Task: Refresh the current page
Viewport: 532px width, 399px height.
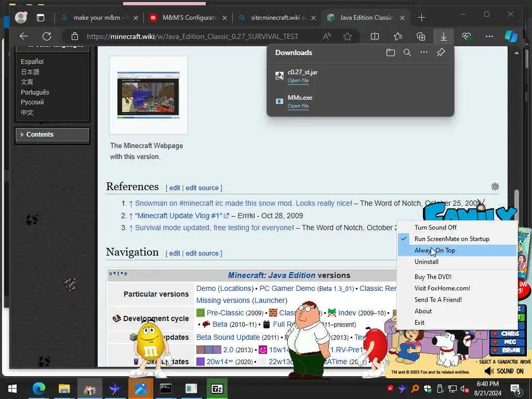Action: [47, 36]
